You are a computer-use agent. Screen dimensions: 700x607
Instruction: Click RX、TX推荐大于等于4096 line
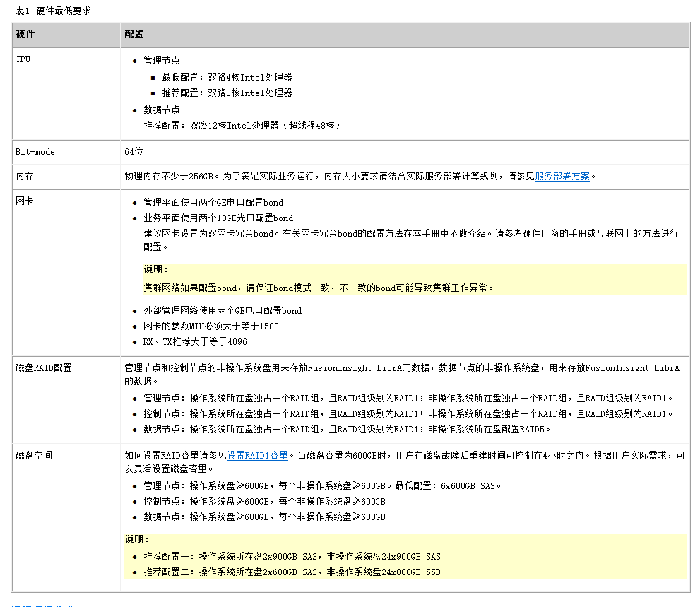195,342
